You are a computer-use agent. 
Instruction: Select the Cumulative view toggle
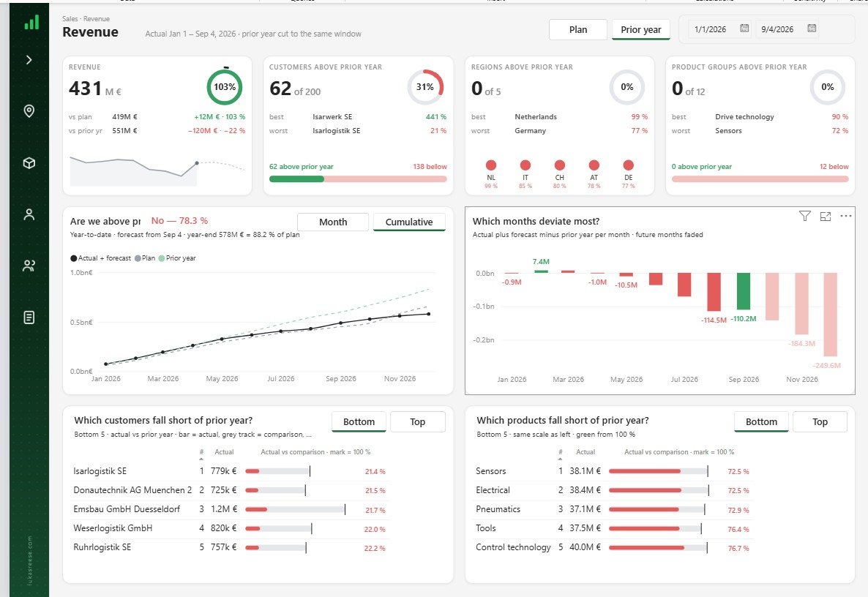pyautogui.click(x=409, y=222)
